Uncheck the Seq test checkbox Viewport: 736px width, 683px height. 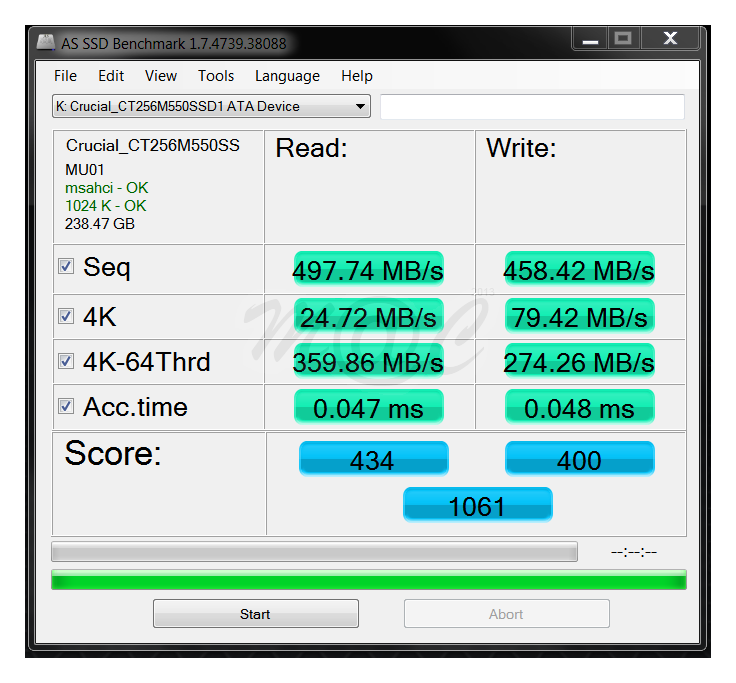point(66,266)
